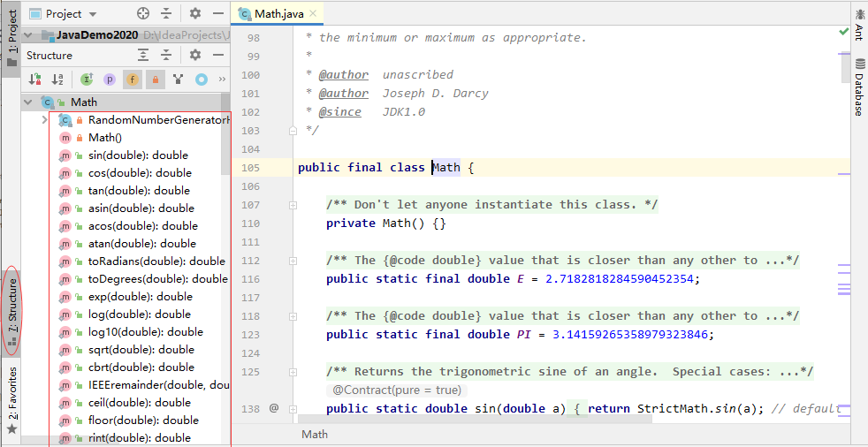This screenshot has height=447, width=868.
Task: Open the Project view dropdown
Action: pyautogui.click(x=63, y=14)
